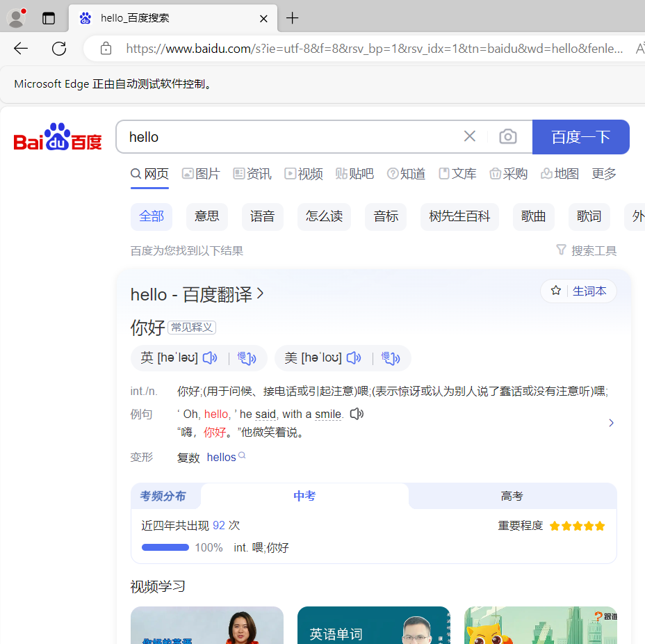Open a new browser tab

(292, 18)
